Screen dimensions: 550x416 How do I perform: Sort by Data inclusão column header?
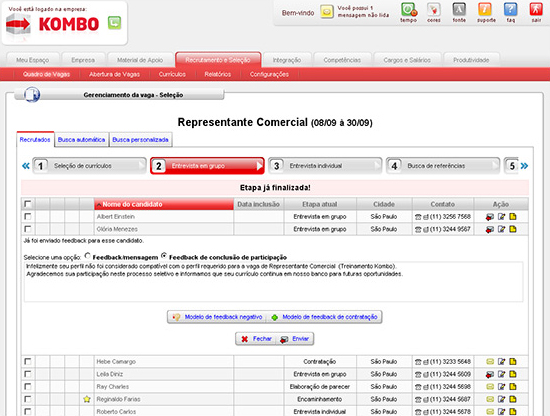click(x=259, y=204)
